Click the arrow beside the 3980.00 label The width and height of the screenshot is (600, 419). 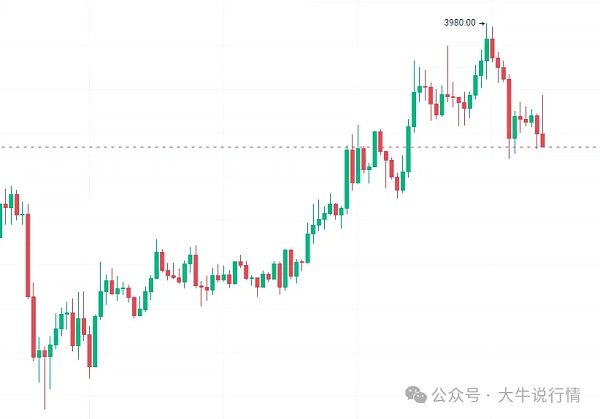(x=482, y=23)
